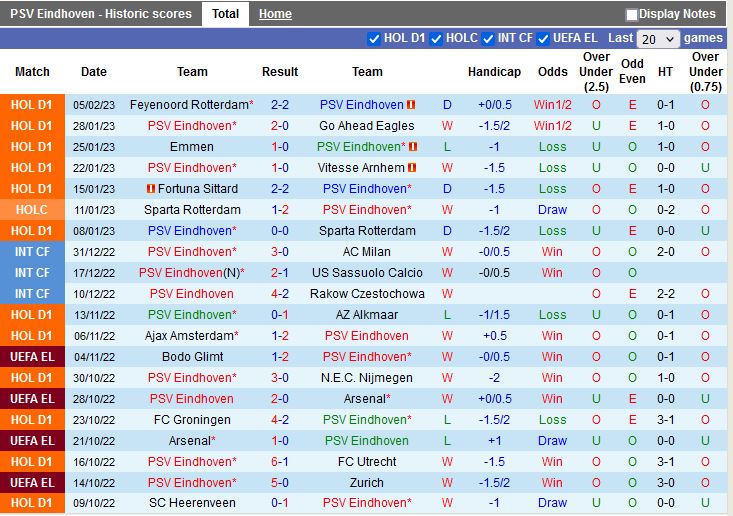Image resolution: width=733 pixels, height=516 pixels.
Task: Select the Total tab
Action: tap(225, 14)
